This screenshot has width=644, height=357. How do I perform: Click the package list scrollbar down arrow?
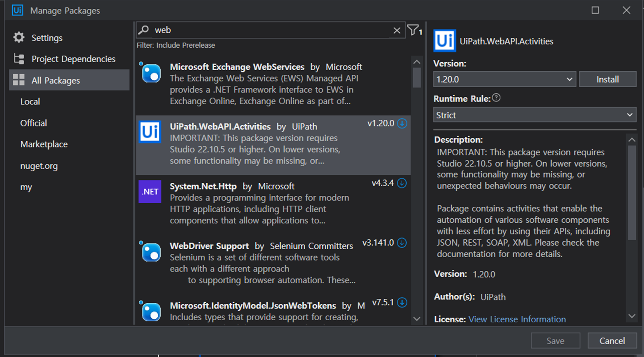coord(417,319)
